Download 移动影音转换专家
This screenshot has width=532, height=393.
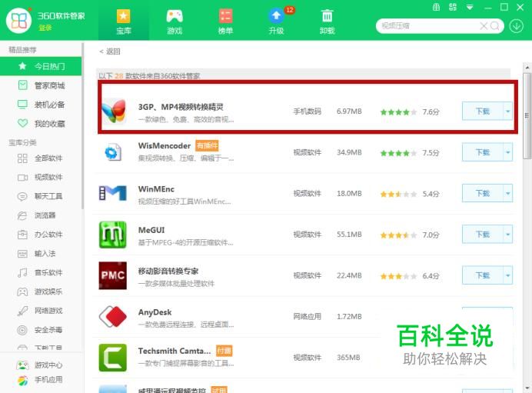[x=483, y=275]
